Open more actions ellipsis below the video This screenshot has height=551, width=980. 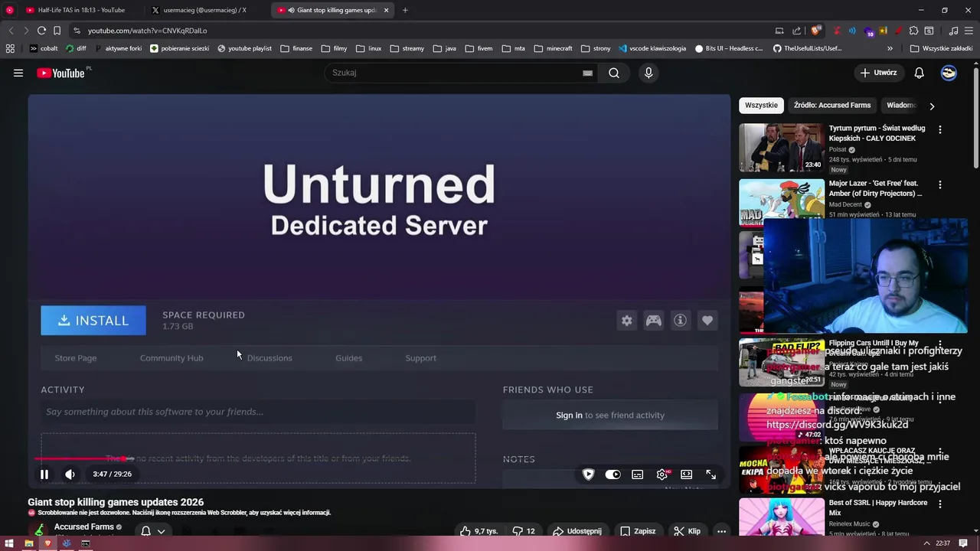721,531
